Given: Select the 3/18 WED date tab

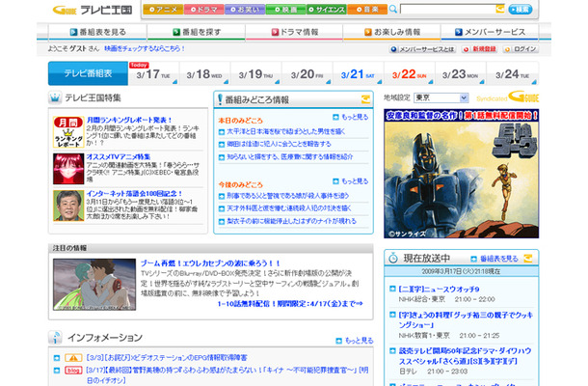Looking at the screenshot, I should [x=204, y=74].
